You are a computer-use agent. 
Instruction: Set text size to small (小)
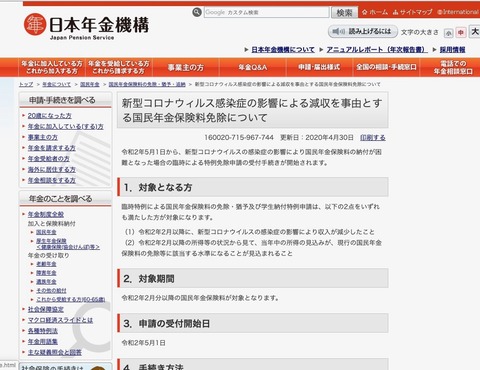click(x=448, y=33)
